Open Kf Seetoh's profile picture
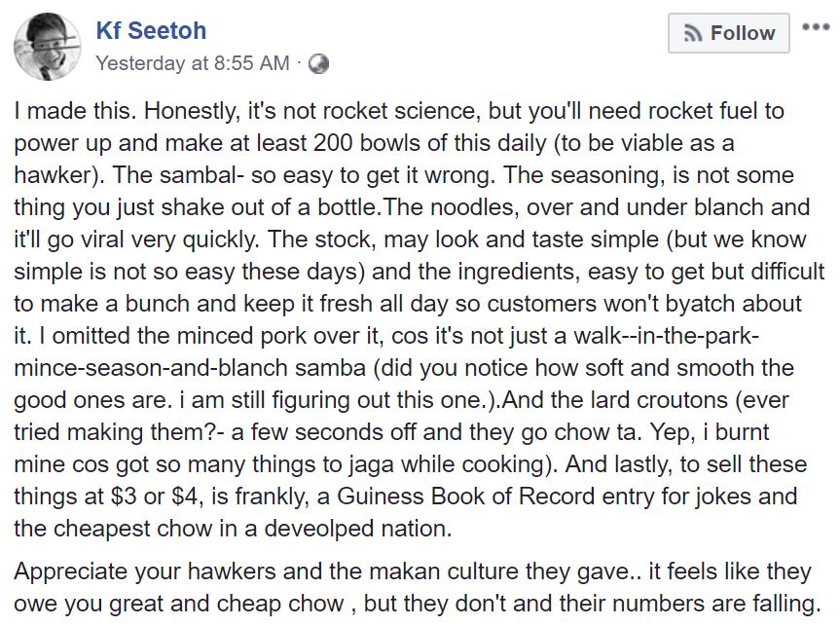This screenshot has width=840, height=626. [x=47, y=46]
